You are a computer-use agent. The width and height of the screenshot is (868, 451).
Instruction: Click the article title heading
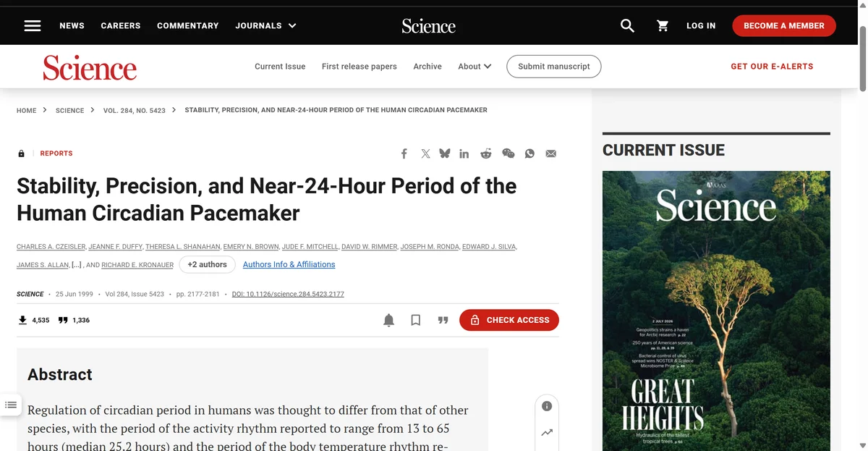(266, 199)
